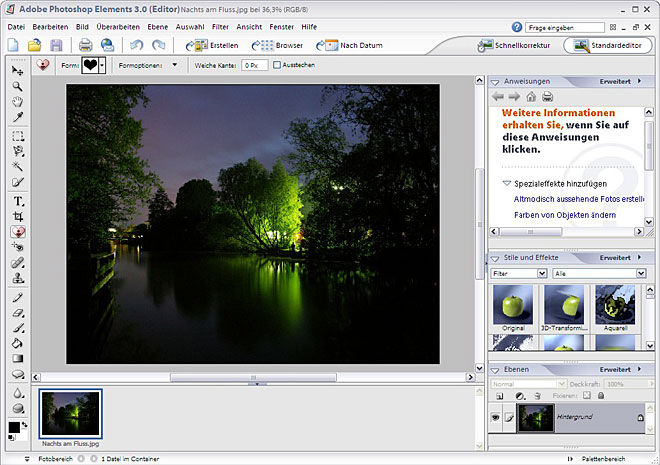Select the Nachts am Fluss.jpg thumbnail
This screenshot has height=465, width=660.
click(70, 414)
